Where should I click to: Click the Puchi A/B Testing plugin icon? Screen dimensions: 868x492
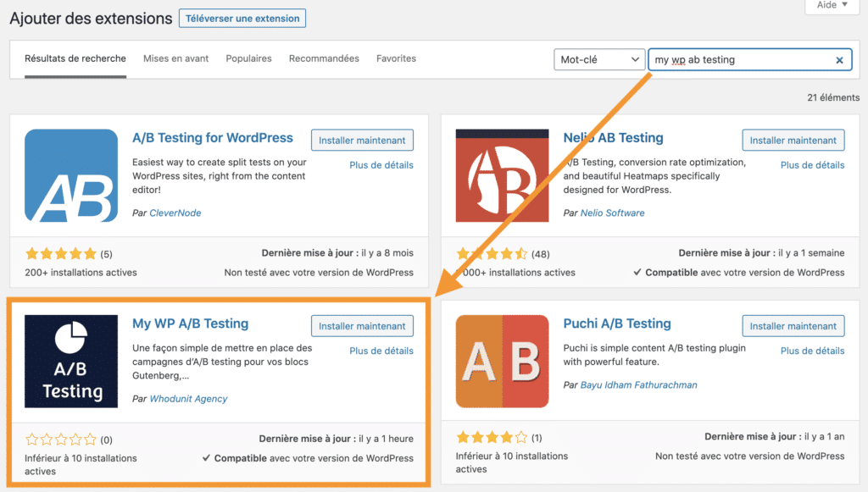coord(502,362)
